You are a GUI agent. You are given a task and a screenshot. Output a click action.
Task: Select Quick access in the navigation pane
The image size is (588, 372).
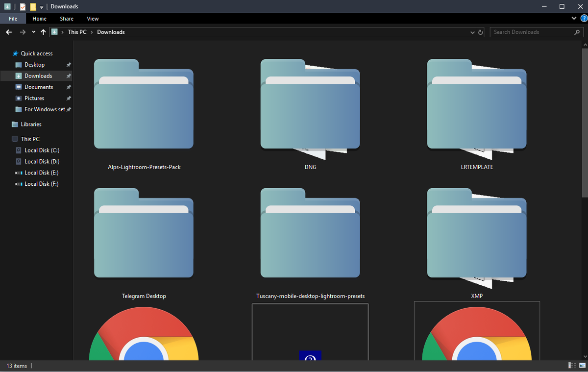tap(37, 53)
